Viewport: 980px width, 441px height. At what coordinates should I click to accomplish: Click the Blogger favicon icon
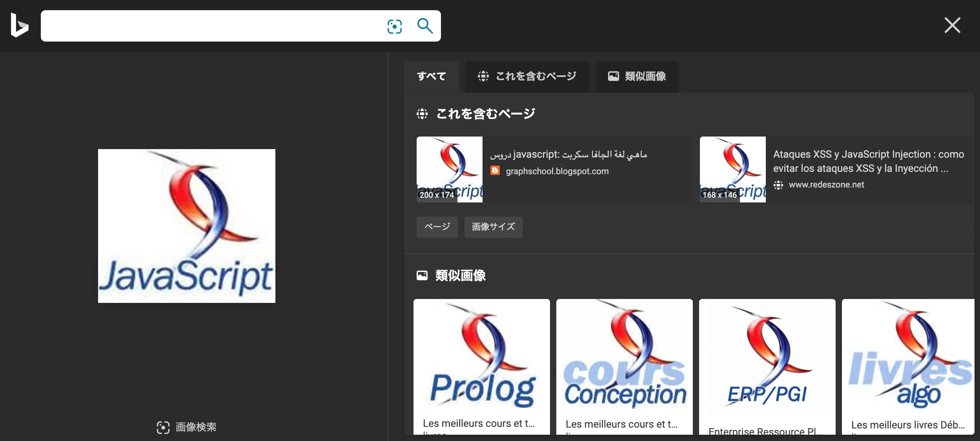pos(495,171)
